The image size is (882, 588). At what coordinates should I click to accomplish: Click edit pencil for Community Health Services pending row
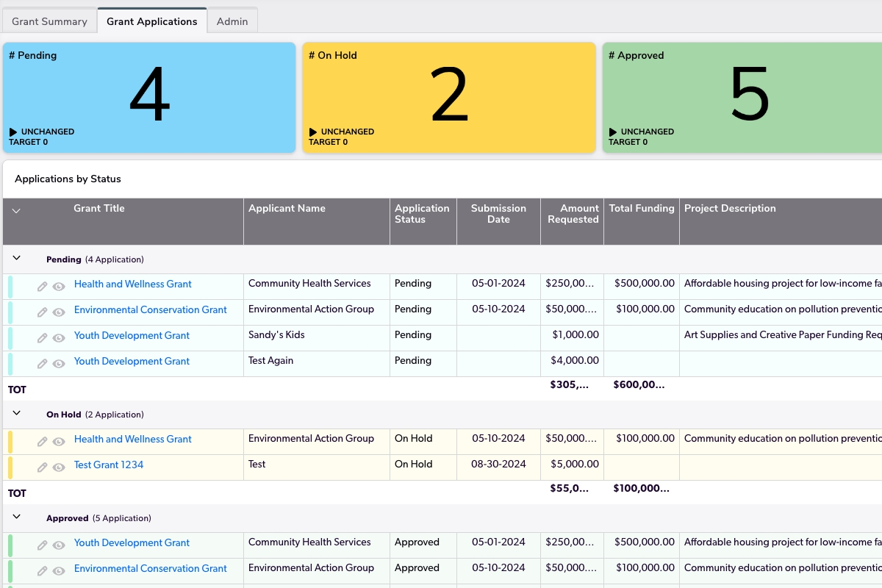(43, 287)
